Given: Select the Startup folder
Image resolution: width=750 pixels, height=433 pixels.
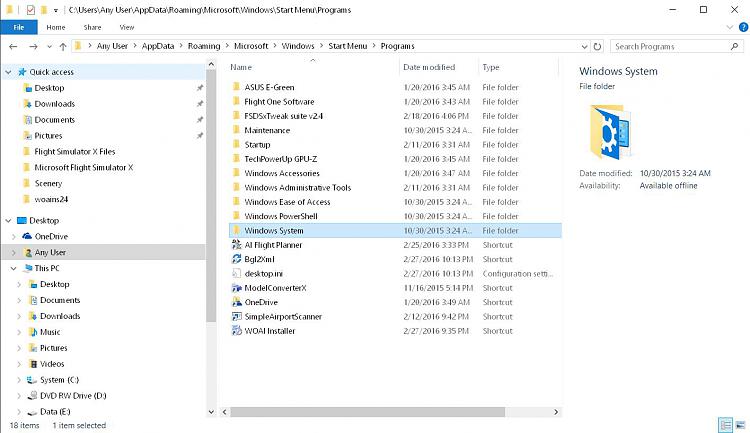Looking at the screenshot, I should (x=395, y=144).
